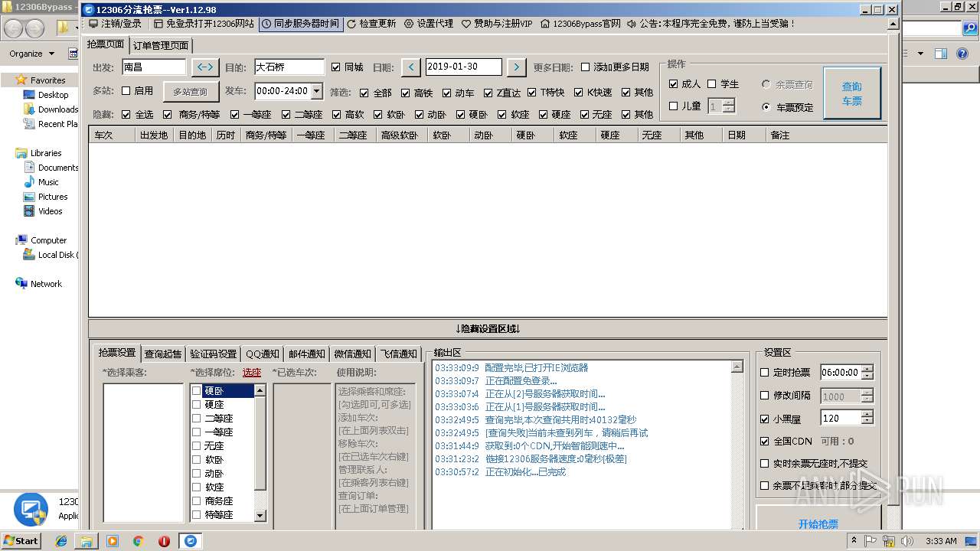Image resolution: width=980 pixels, height=551 pixels.
Task: Switch to 微信通知 tab
Action: 353,354
